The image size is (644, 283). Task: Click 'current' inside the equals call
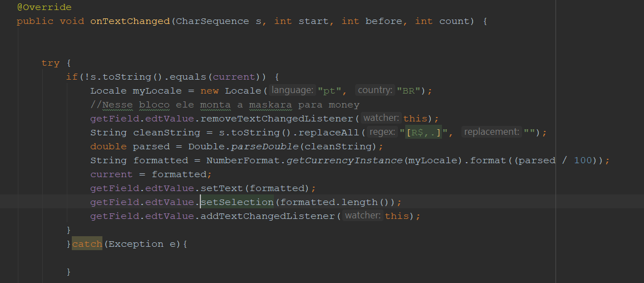(x=234, y=77)
